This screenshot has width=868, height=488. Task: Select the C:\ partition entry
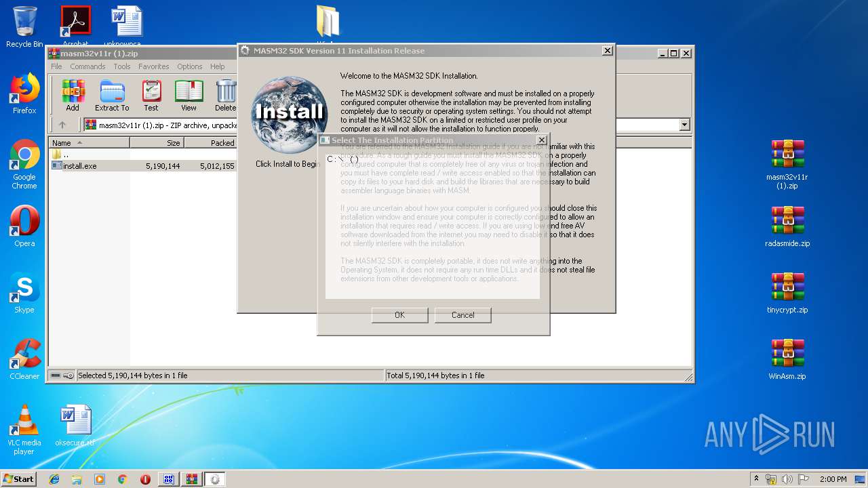click(x=343, y=159)
